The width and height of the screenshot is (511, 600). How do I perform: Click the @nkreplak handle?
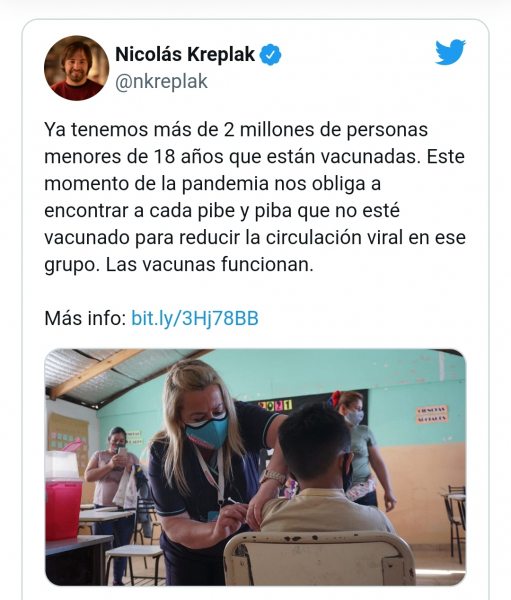tap(161, 82)
